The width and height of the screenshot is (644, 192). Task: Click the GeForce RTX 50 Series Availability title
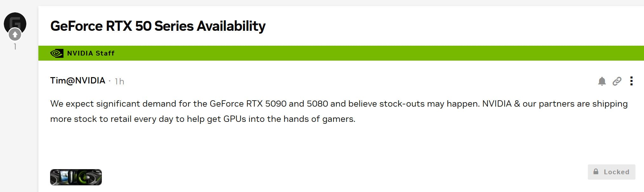coord(158,26)
